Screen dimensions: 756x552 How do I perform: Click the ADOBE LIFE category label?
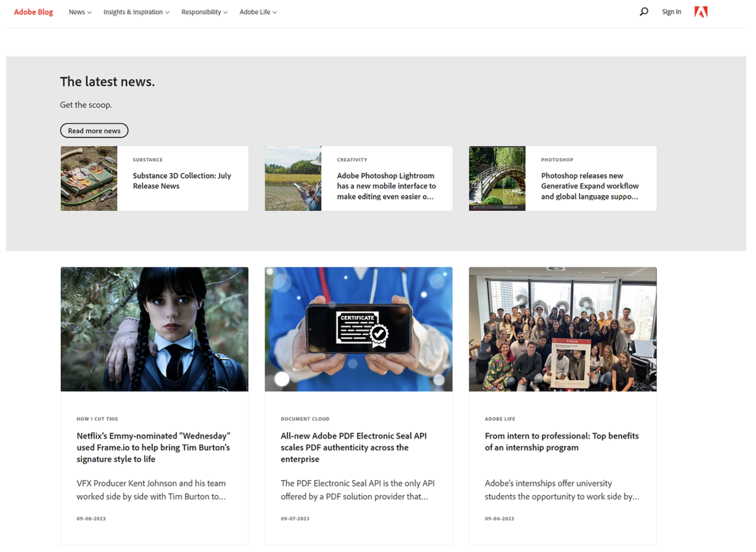(x=500, y=419)
